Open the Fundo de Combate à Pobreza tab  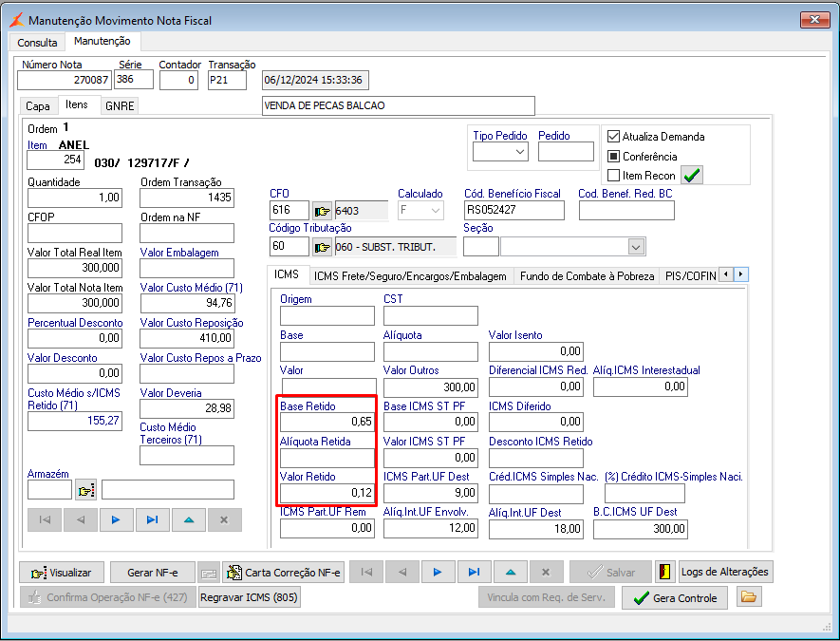pyautogui.click(x=588, y=275)
